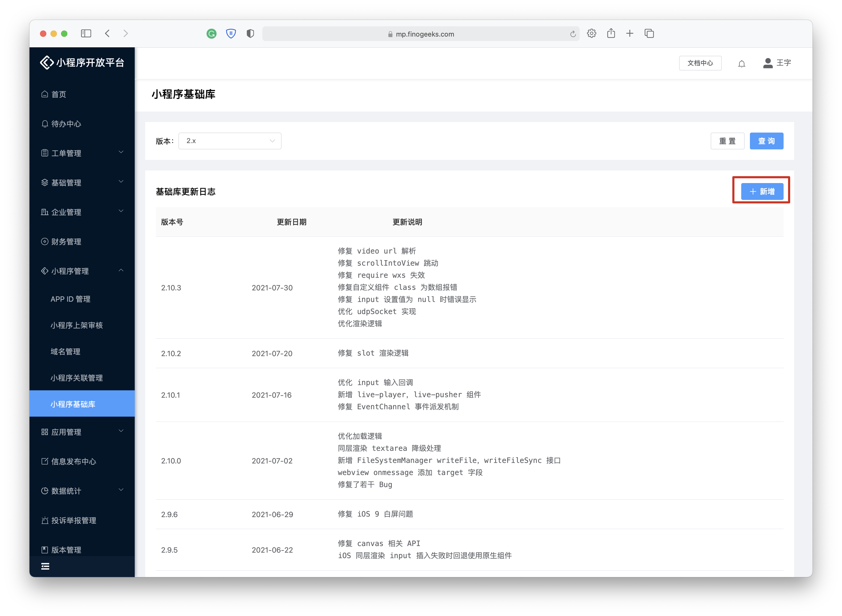Click the user avatar icon for 王字
This screenshot has width=842, height=616.
[767, 63]
